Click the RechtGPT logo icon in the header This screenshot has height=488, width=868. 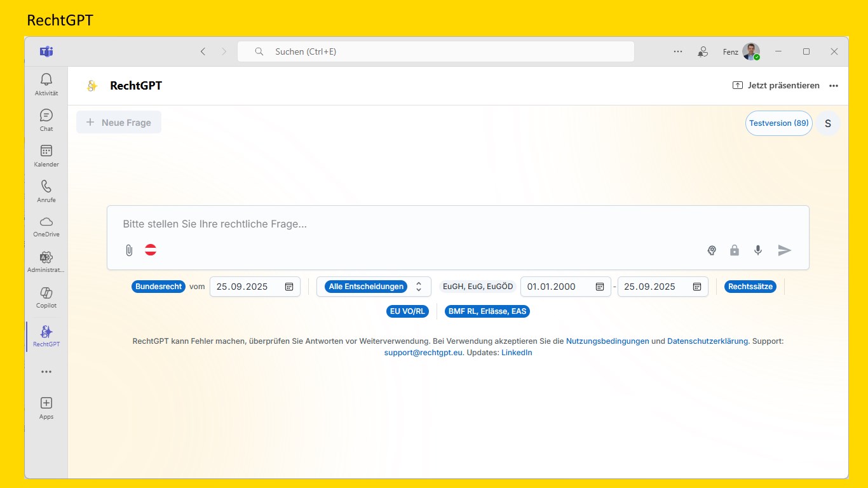tap(92, 86)
